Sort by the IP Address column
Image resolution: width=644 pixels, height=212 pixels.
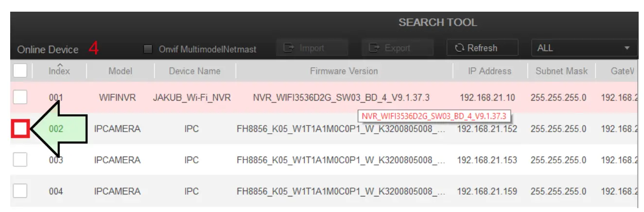(x=489, y=71)
